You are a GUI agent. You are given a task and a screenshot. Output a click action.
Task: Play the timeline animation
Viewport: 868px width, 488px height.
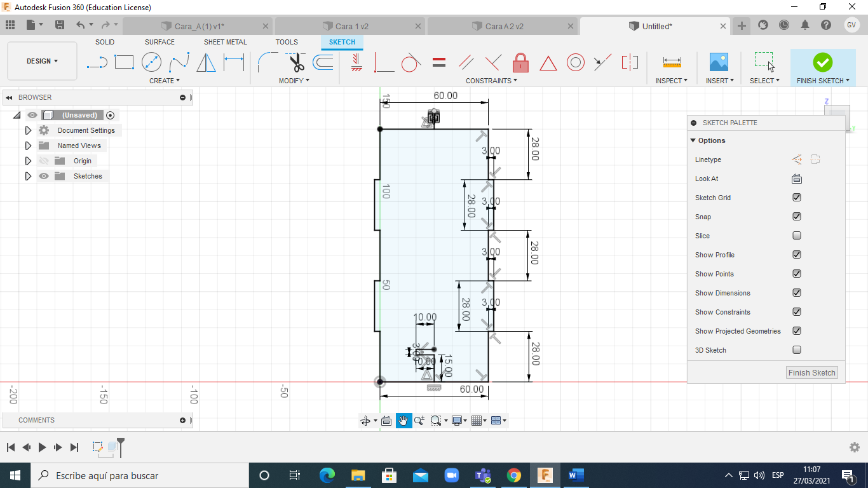click(43, 447)
